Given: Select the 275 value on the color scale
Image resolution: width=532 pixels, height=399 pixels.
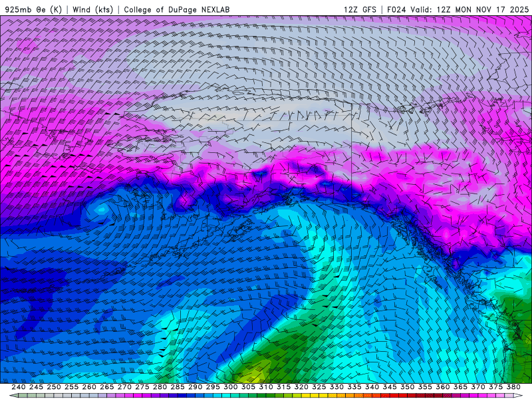Looking at the screenshot, I should (x=142, y=387).
